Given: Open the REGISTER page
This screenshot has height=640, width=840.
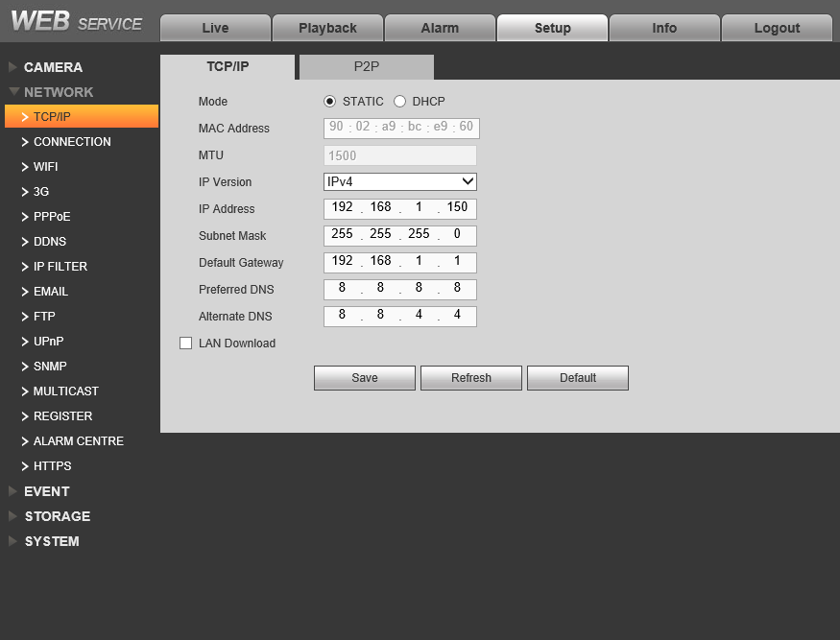Looking at the screenshot, I should [x=62, y=416].
